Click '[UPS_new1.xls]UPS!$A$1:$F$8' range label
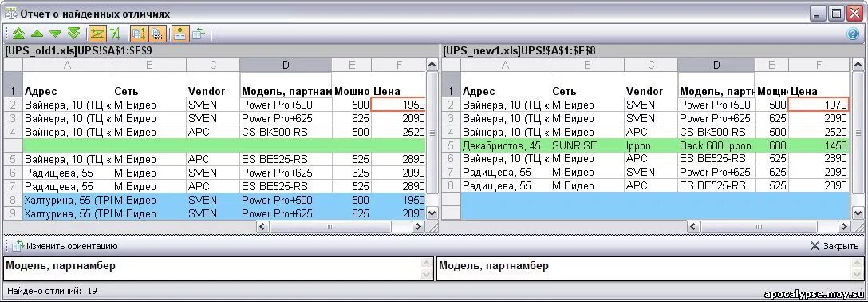868x302 pixels. pos(519,50)
